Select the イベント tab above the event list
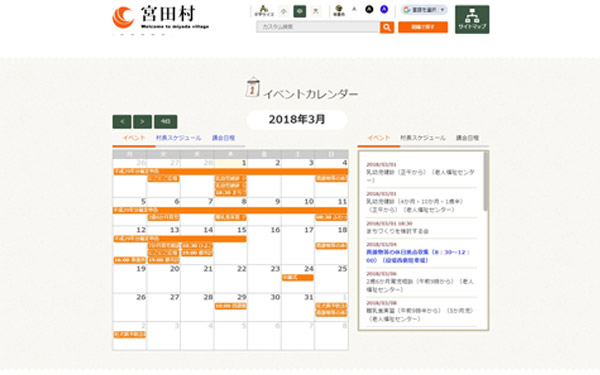This screenshot has height=375, width=600. tap(379, 138)
